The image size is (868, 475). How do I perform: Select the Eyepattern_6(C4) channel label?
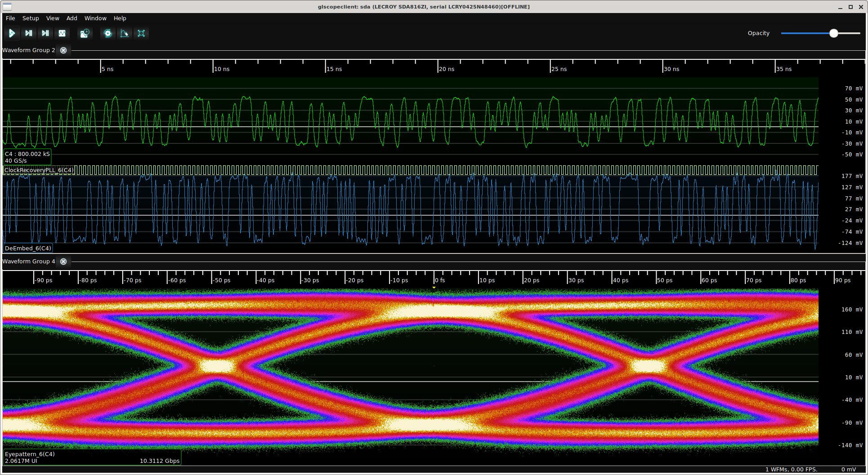click(x=92, y=457)
